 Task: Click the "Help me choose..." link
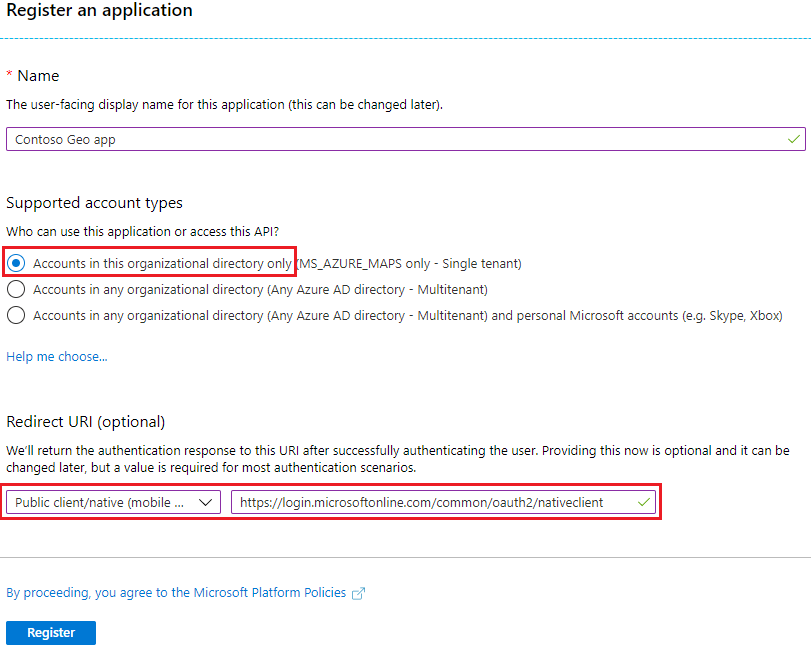point(55,355)
